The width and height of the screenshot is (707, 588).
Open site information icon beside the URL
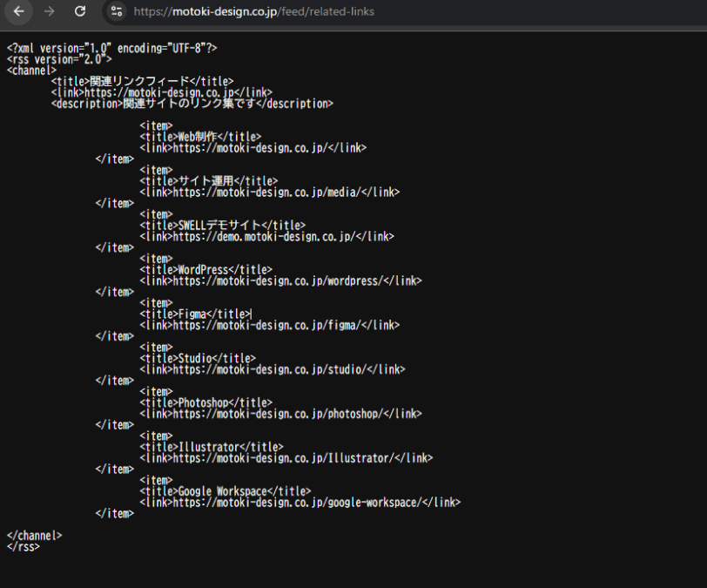click(117, 11)
